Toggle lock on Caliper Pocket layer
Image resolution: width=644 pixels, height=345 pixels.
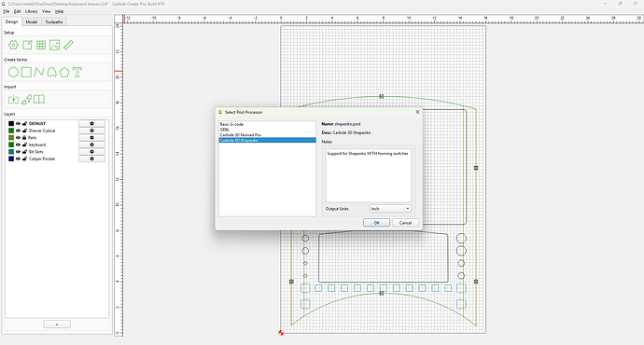[24, 159]
